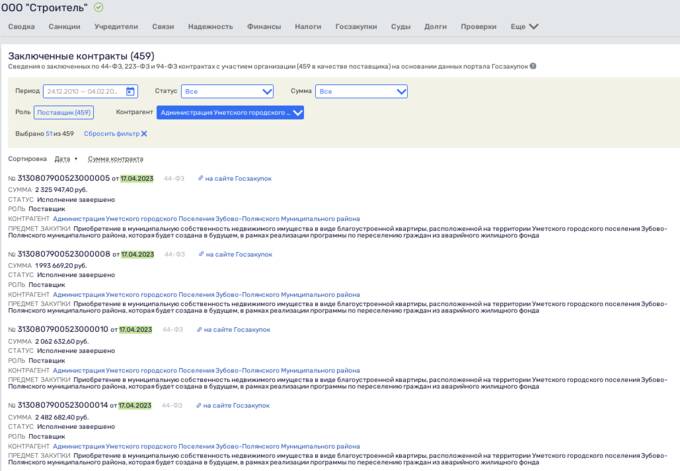Toggle the Поставщик (459) role filter
Screen dimensions: 680x471
tap(64, 112)
